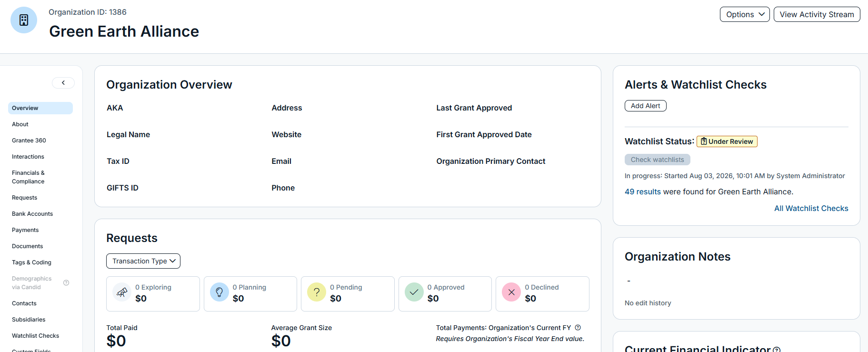Click the organization building icon
The image size is (868, 352).
click(24, 20)
